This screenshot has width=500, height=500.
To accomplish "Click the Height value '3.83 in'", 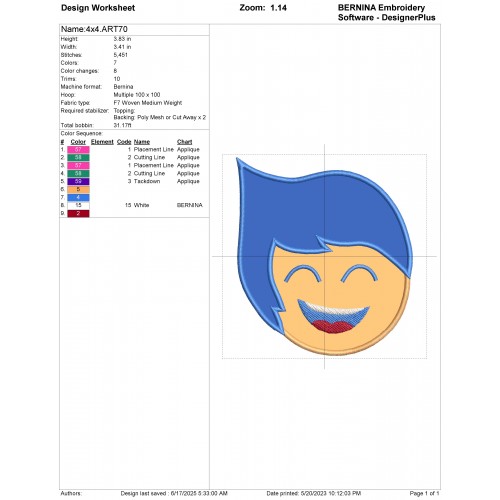I will pos(122,39).
